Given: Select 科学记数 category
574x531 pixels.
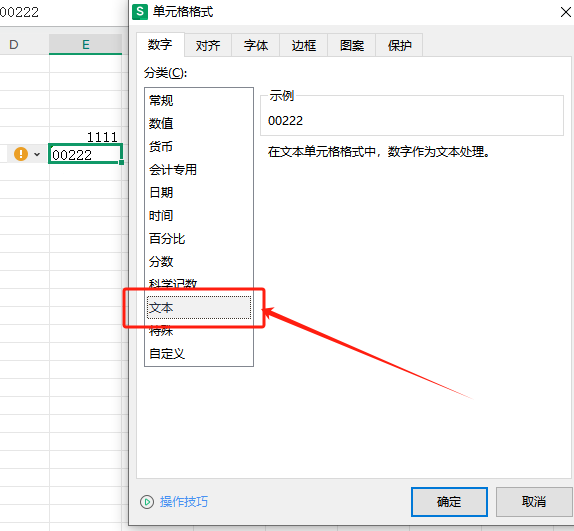Looking at the screenshot, I should tap(199, 284).
